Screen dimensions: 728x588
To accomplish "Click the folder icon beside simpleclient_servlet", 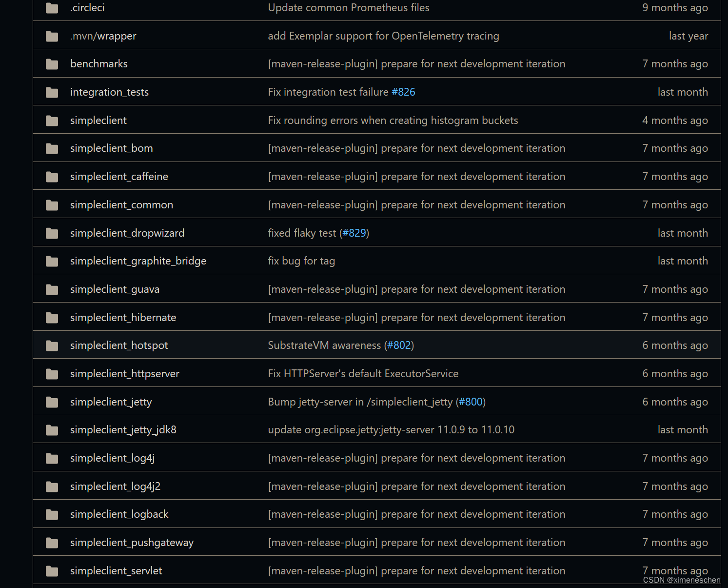I will (x=52, y=571).
